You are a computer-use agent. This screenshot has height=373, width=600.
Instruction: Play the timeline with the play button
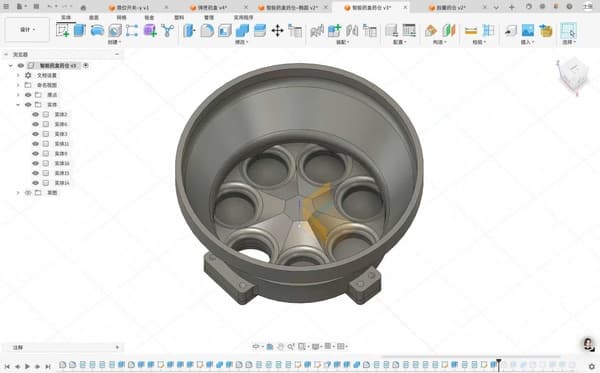tap(27, 366)
